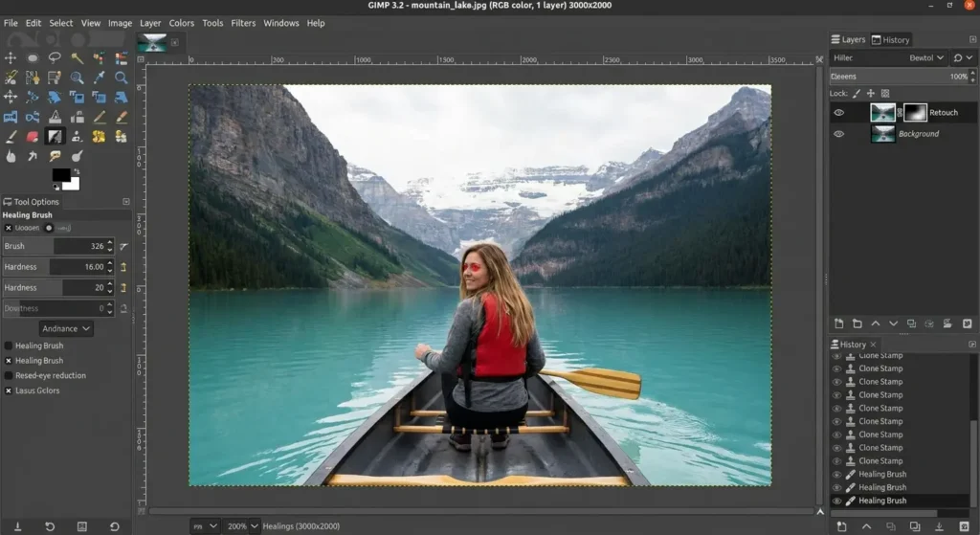This screenshot has width=980, height=535.
Task: Swap foreground and background colors
Action: tap(77, 171)
